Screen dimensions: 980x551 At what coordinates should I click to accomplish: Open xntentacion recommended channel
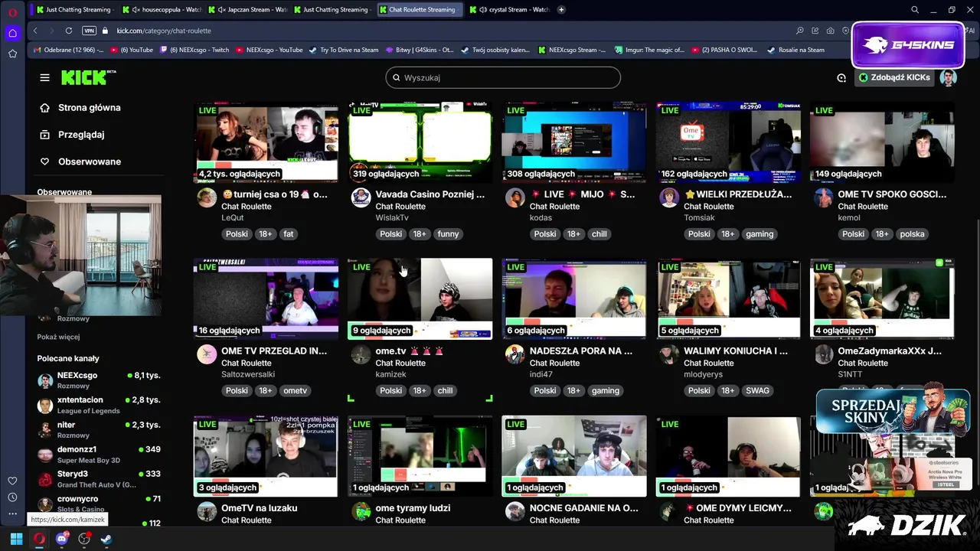coord(99,405)
